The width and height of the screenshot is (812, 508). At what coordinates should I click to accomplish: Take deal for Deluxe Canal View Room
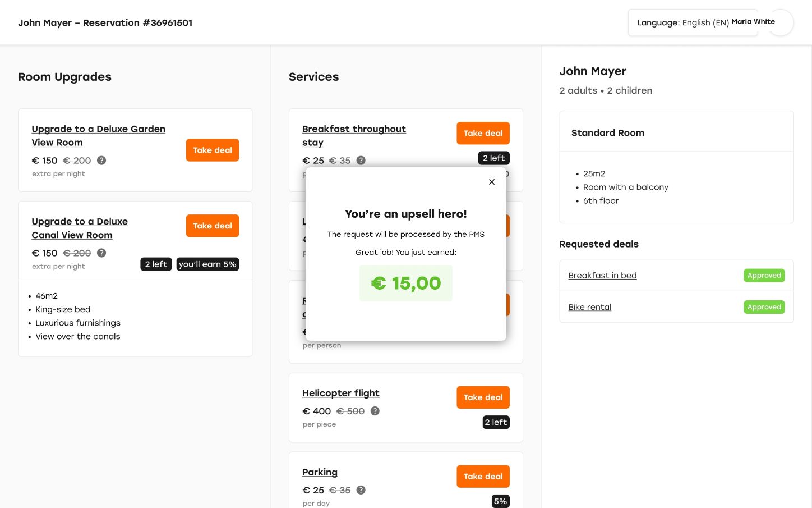[213, 226]
